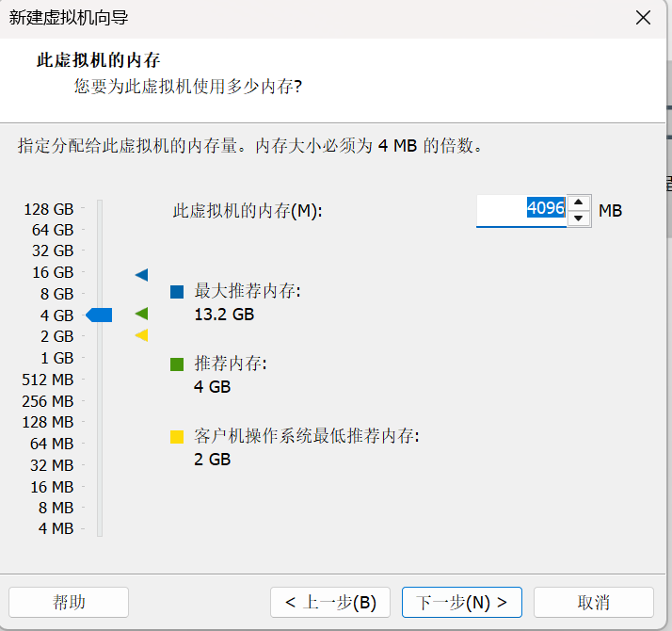
Task: Click the 帮助 button
Action: click(x=69, y=602)
